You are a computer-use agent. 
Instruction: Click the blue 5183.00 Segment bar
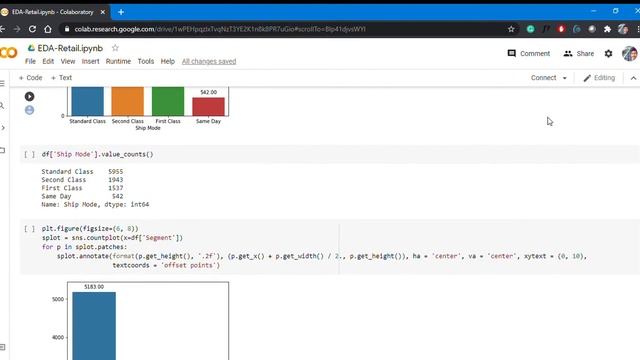94,326
